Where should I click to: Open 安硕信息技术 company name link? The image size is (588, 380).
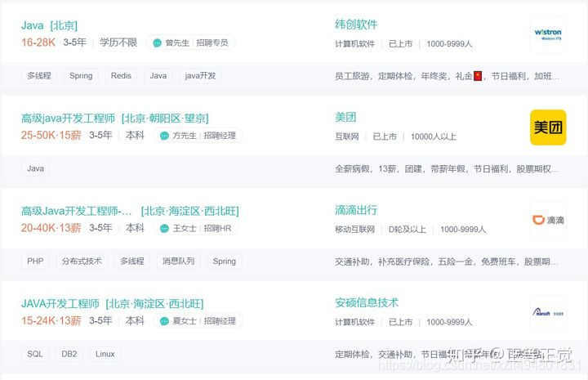[x=367, y=303]
